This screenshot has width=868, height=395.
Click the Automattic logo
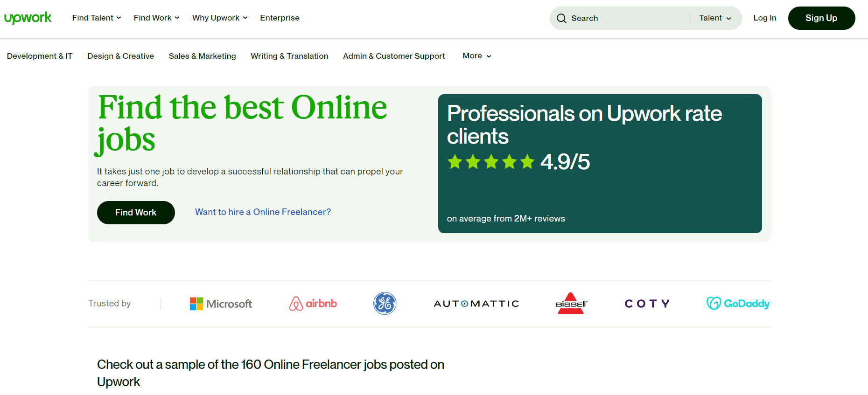(476, 304)
